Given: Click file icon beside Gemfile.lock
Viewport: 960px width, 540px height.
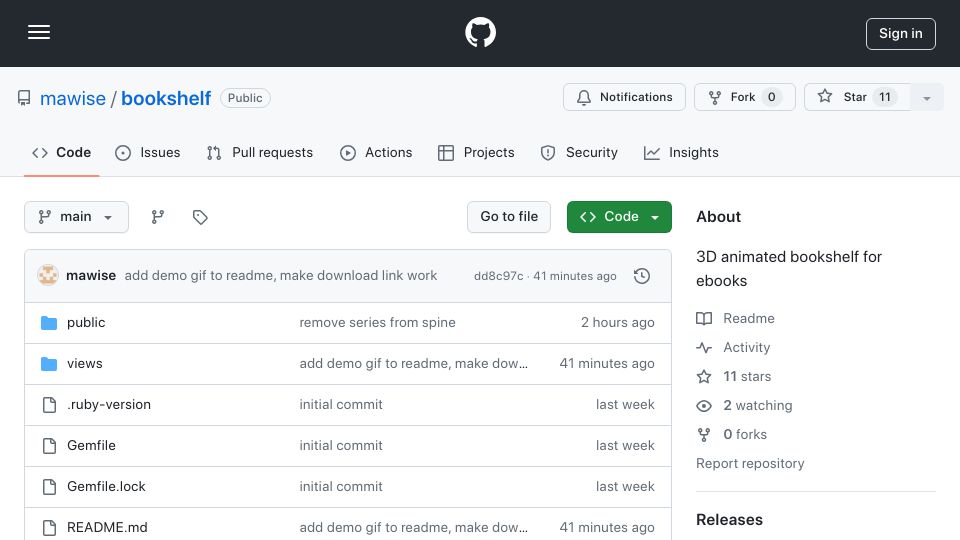Looking at the screenshot, I should click(x=49, y=487).
